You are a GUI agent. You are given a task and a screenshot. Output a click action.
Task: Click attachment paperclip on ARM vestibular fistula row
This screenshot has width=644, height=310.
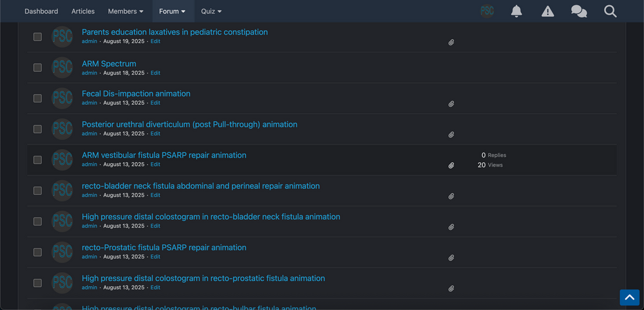click(451, 165)
